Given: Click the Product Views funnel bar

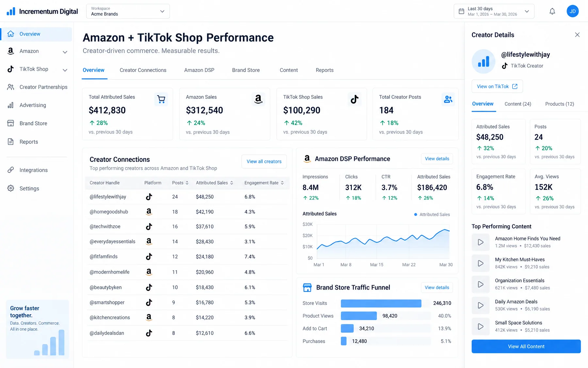Looking at the screenshot, I should click(359, 316).
